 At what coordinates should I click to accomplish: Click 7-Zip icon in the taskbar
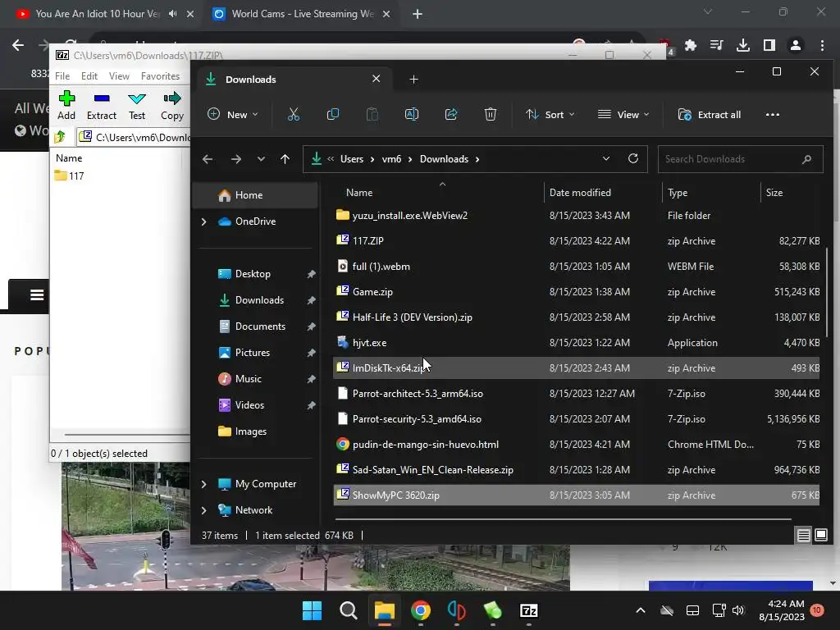point(529,610)
